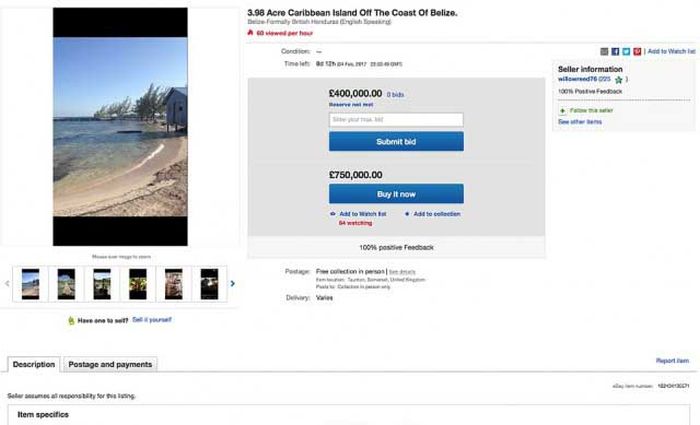This screenshot has width=700, height=425.
Task: Show next thumbnails with right arrow
Action: tap(233, 283)
